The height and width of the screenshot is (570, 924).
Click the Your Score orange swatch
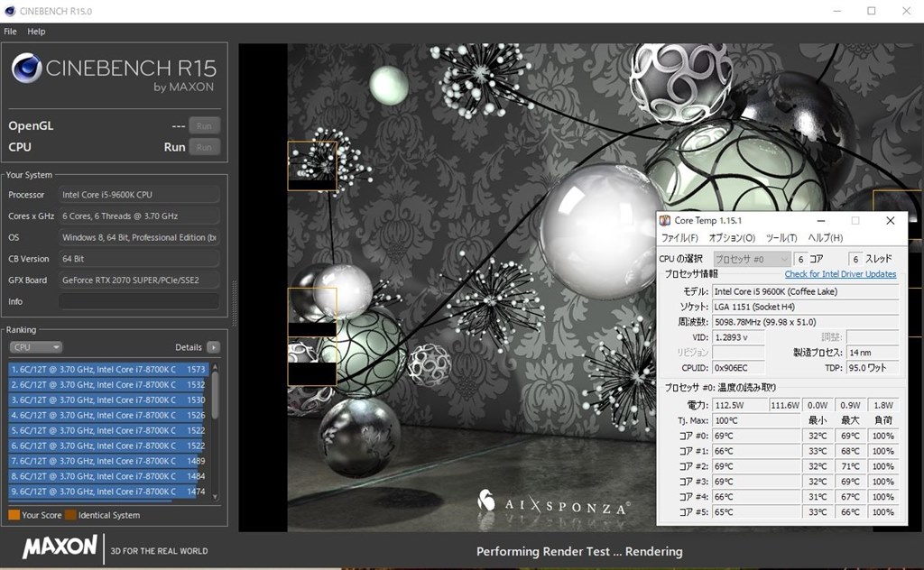[14, 515]
